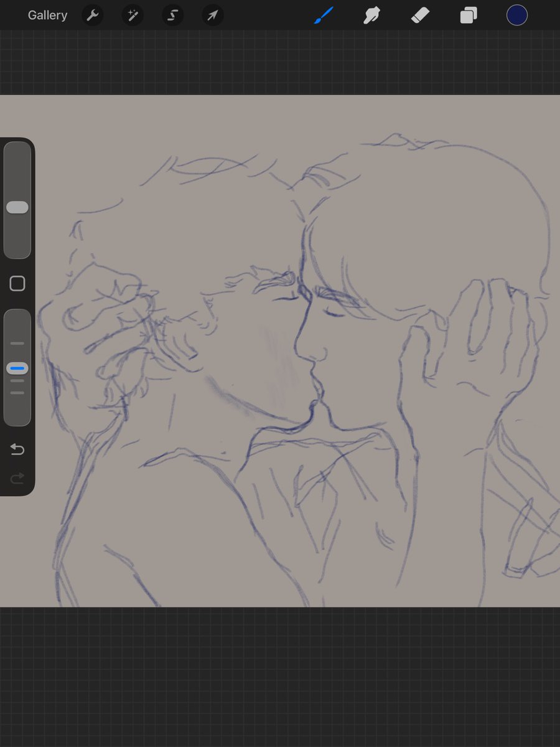The width and height of the screenshot is (560, 747).
Task: Click the brush opacity slider handle
Action: 17,369
